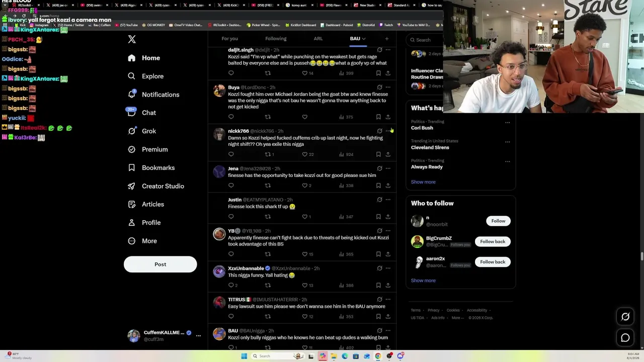Follow back aaron2x
Image resolution: width=644 pixels, height=362 pixels.
pyautogui.click(x=493, y=262)
